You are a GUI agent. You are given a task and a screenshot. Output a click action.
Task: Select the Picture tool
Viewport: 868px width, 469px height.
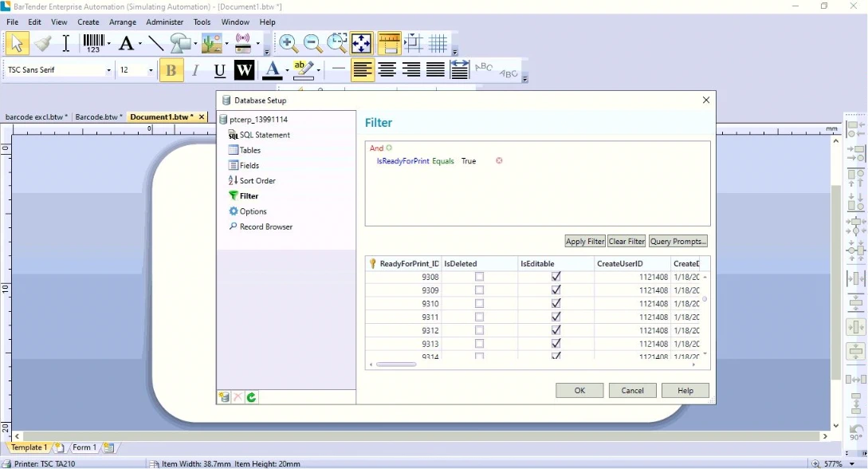(211, 43)
